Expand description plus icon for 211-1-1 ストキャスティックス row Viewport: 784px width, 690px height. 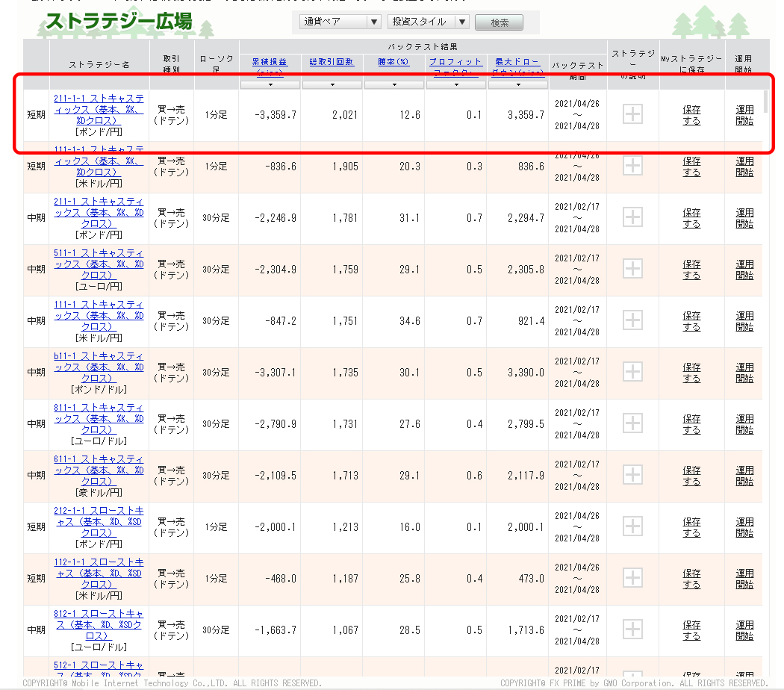pyautogui.click(x=632, y=114)
